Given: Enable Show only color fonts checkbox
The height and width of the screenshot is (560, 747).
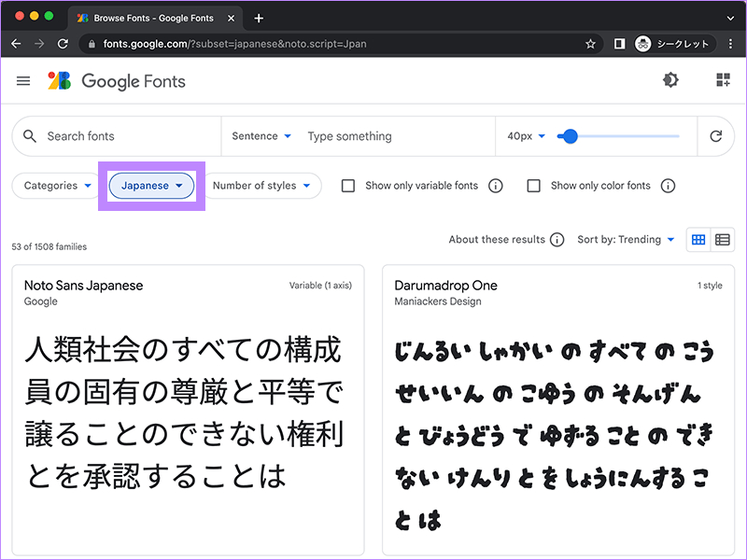Looking at the screenshot, I should [x=533, y=186].
